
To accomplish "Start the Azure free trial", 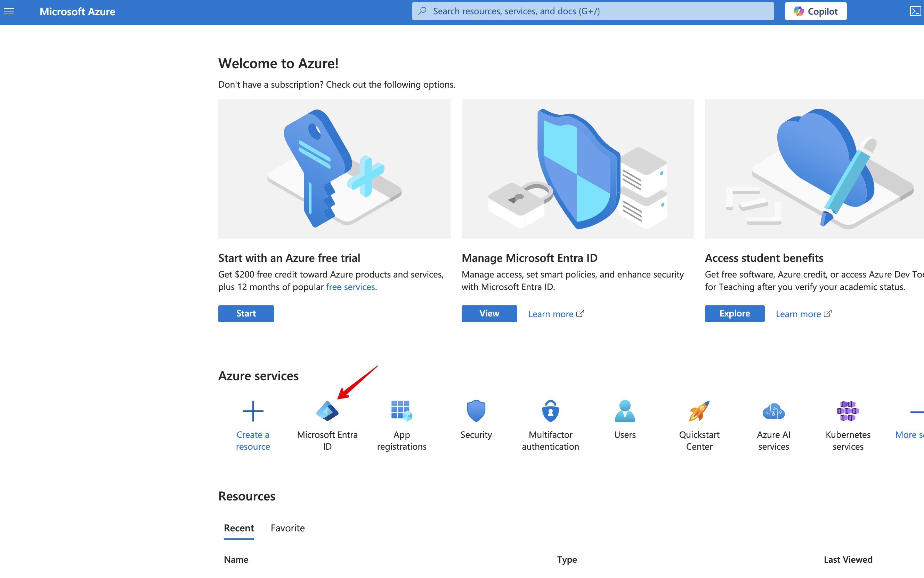I will (246, 313).
